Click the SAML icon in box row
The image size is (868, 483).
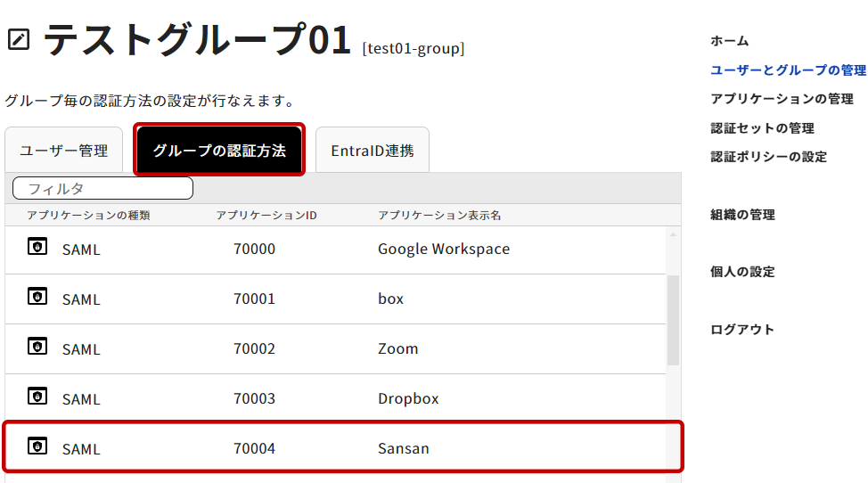point(37,297)
